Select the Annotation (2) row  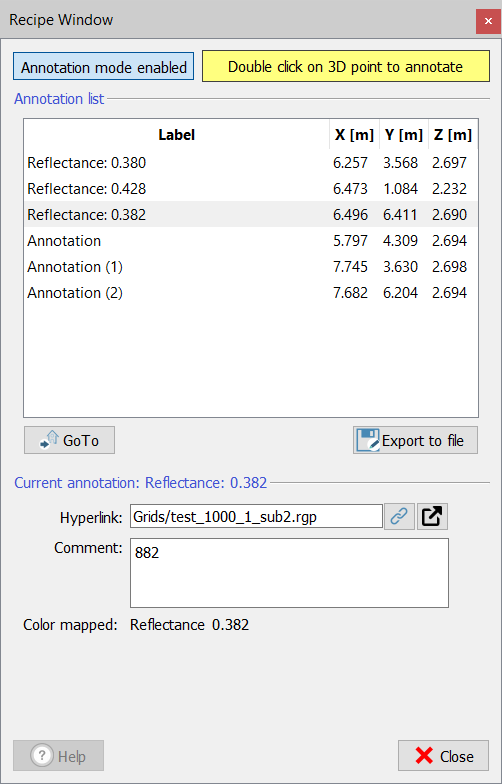[x=251, y=292]
